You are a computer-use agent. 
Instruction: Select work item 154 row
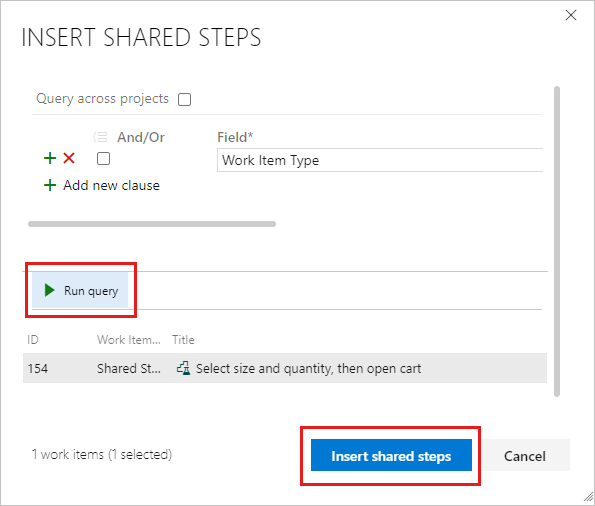(x=285, y=368)
